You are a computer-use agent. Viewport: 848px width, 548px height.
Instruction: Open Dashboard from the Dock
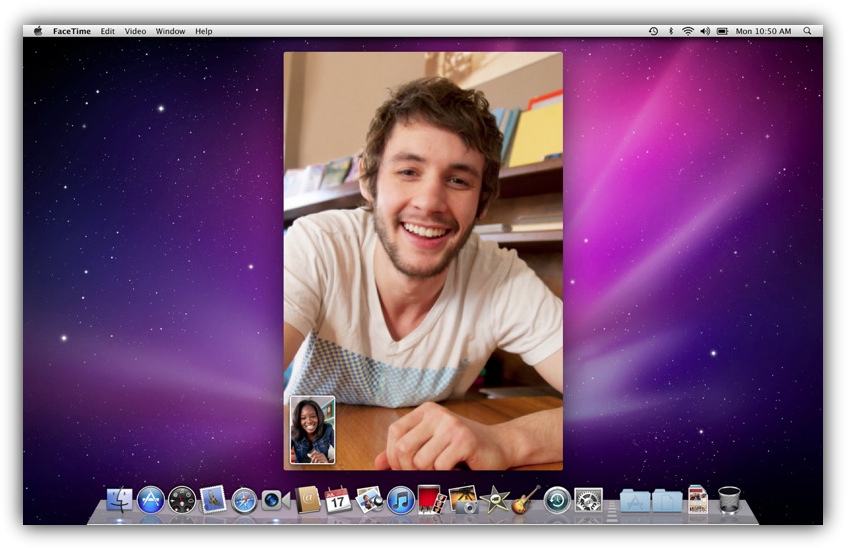(182, 499)
